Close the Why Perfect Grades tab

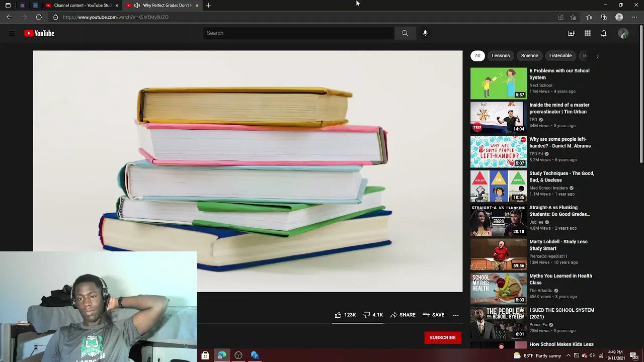197,5
